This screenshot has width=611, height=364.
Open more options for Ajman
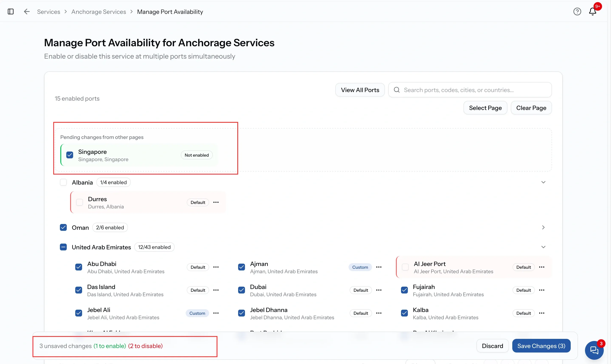[379, 267]
